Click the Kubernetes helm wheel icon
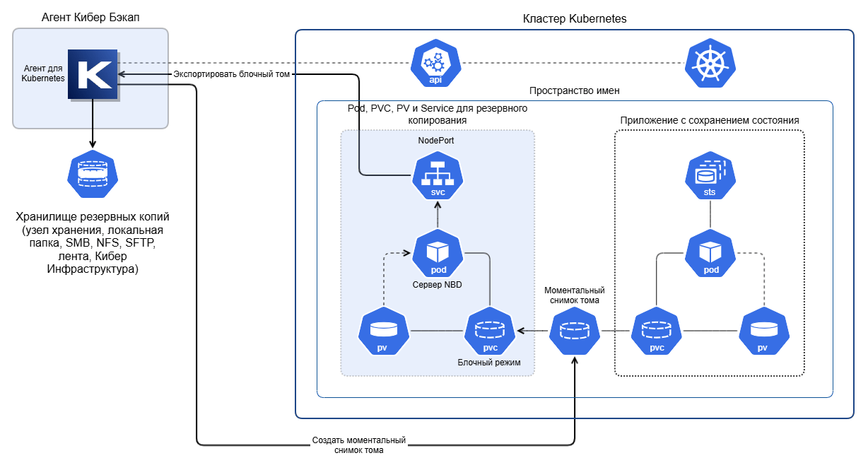This screenshot has height=470, width=868. 710,64
